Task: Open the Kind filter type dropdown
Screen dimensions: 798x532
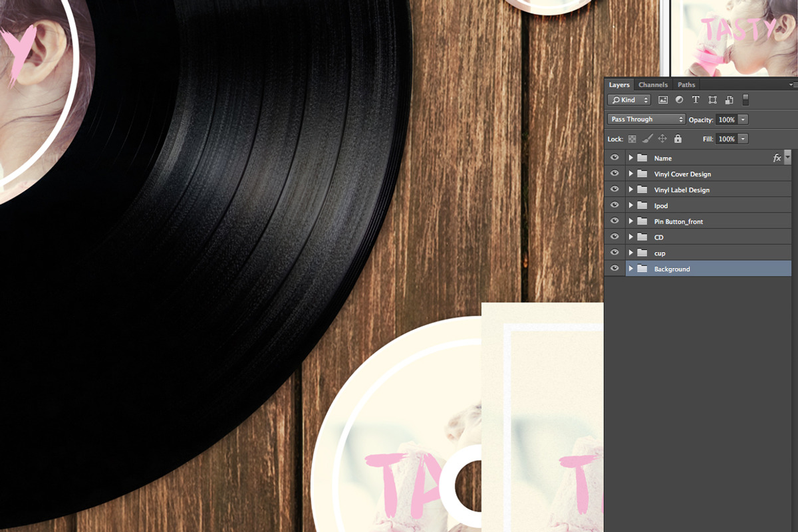Action: [x=629, y=100]
